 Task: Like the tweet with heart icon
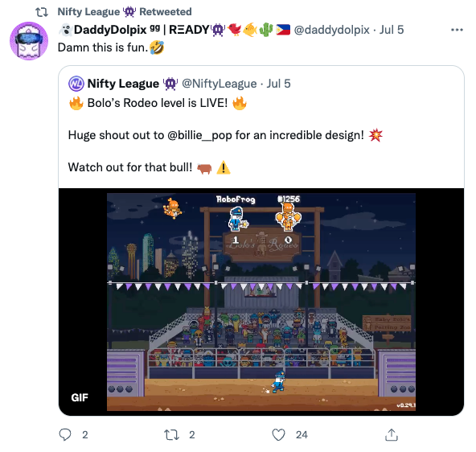pyautogui.click(x=278, y=434)
